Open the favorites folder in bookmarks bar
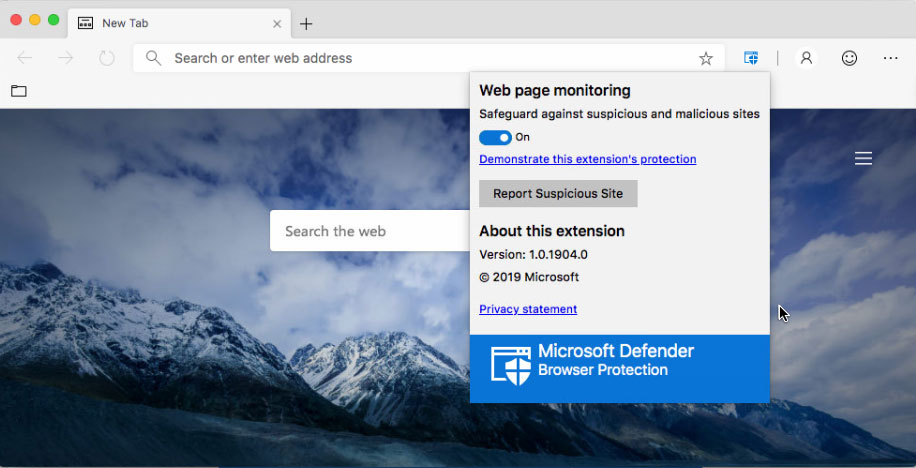This screenshot has height=468, width=916. [x=19, y=91]
